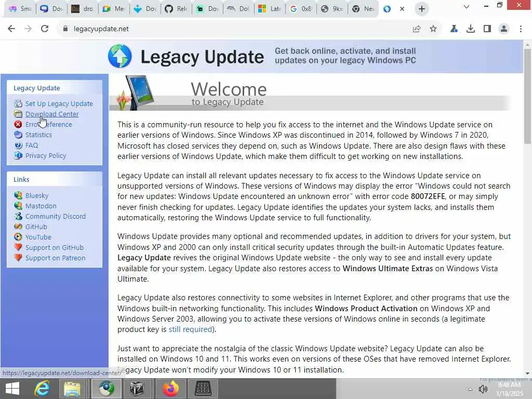
Task: Click the Privacy Policy info icon
Action: tap(18, 155)
